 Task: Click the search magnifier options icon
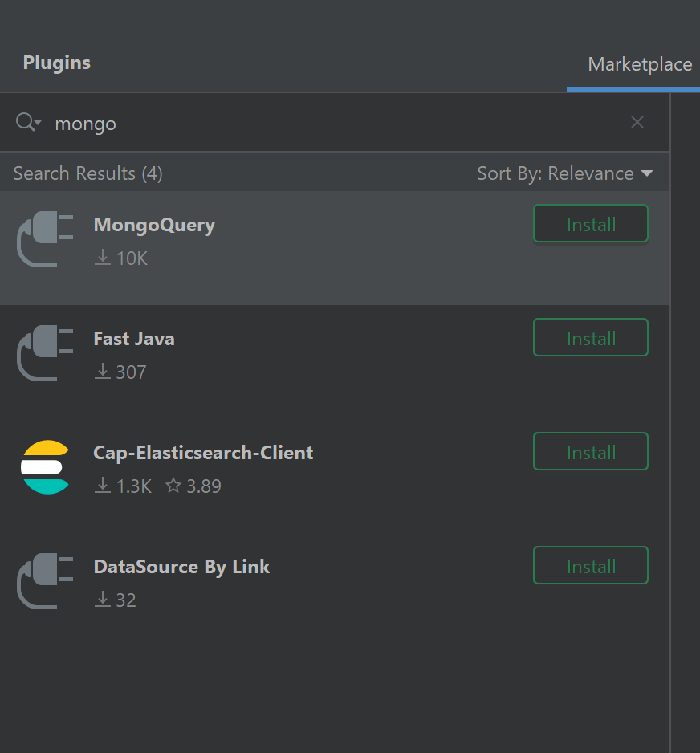[x=28, y=123]
